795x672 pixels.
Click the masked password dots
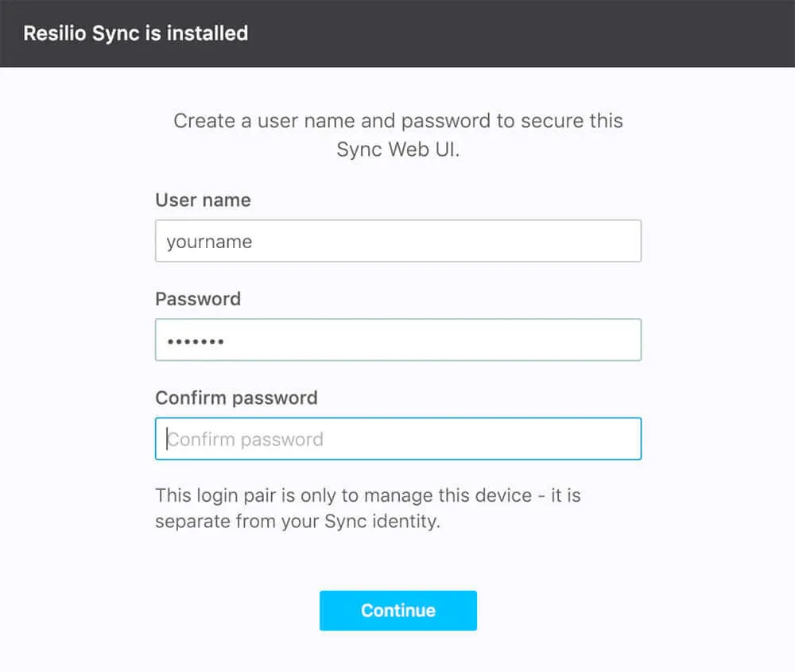(x=196, y=341)
